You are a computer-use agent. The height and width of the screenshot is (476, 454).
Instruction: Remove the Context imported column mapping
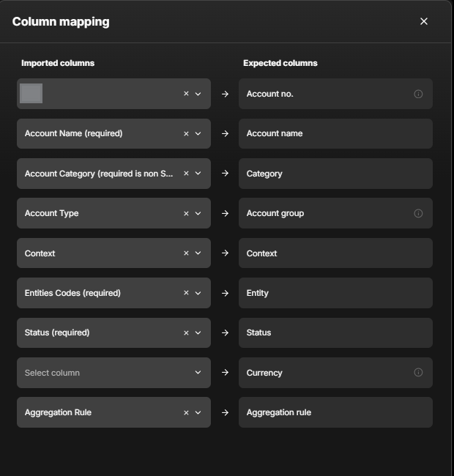pyautogui.click(x=186, y=253)
